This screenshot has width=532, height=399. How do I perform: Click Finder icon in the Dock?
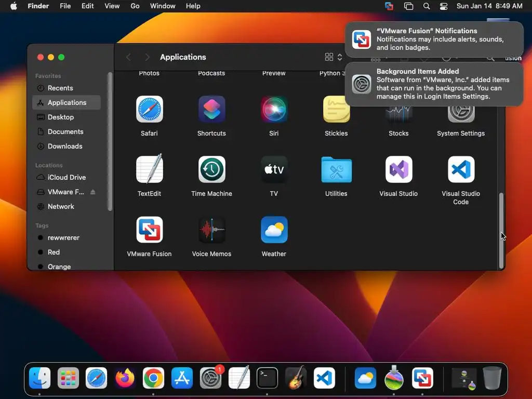click(39, 378)
